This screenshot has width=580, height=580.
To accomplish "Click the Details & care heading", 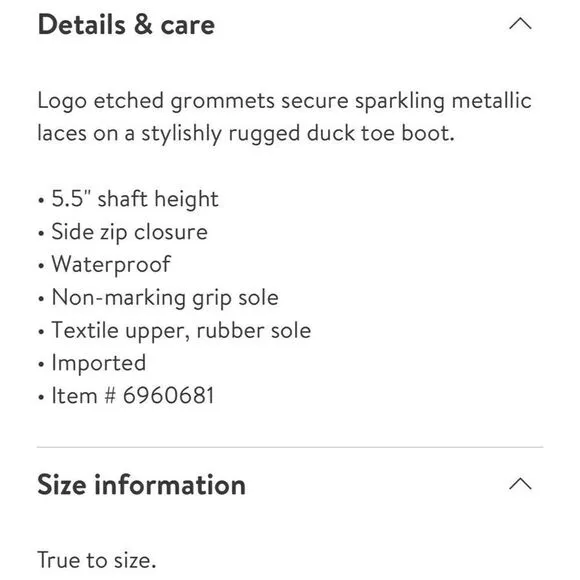I will [x=126, y=25].
